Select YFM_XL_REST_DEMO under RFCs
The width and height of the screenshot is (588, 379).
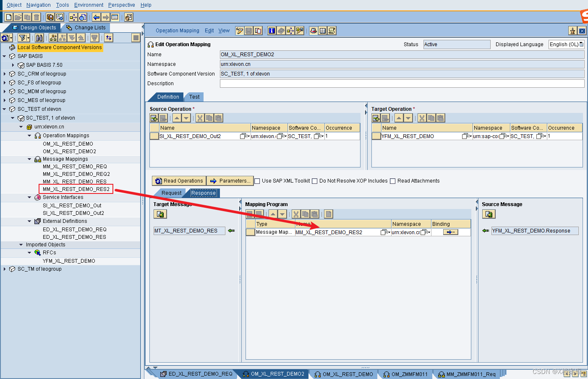[69, 261]
